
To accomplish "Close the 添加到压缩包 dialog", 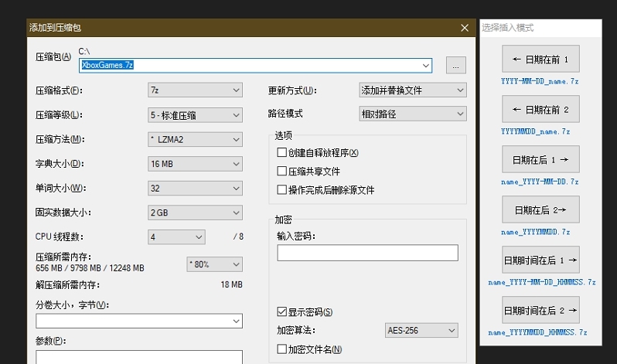I will [465, 28].
